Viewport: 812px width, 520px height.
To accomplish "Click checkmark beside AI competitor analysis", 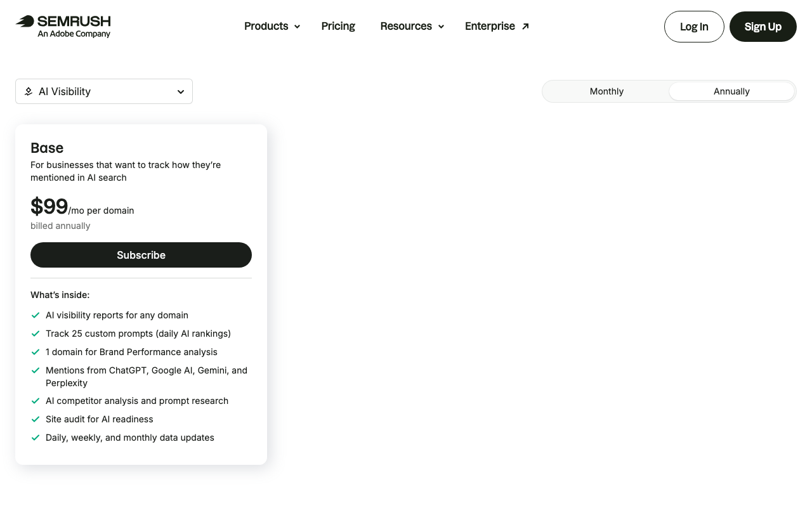I will click(x=36, y=401).
